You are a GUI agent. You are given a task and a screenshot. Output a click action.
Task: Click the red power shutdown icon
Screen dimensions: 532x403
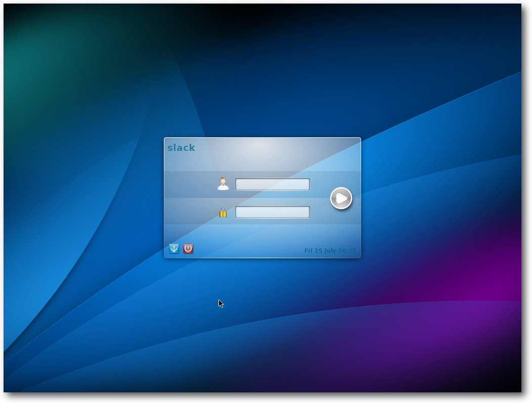pos(188,249)
